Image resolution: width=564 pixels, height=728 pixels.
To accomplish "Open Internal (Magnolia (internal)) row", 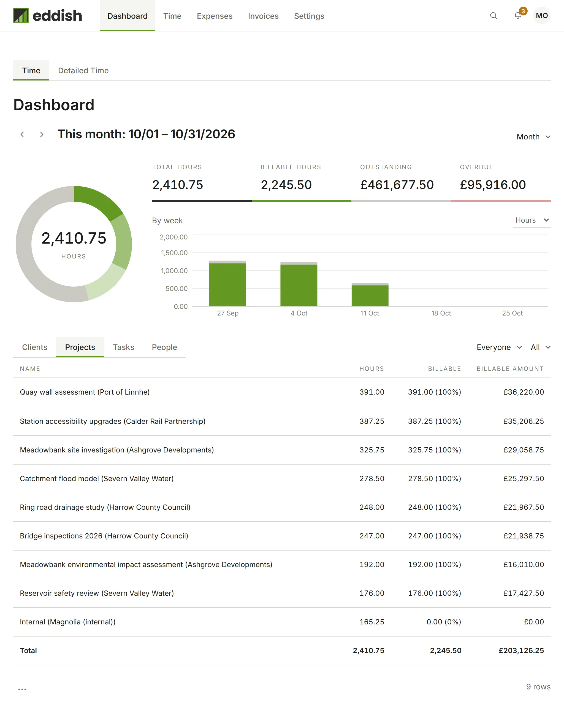I will click(282, 622).
